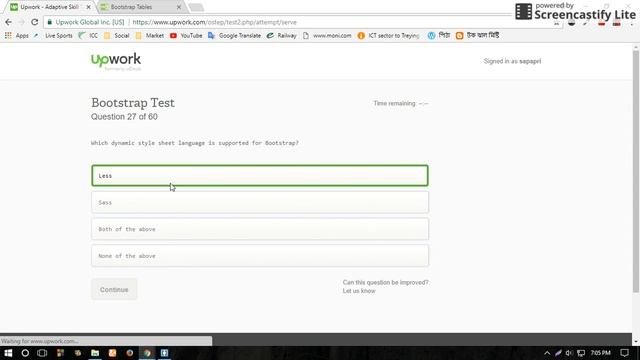The width and height of the screenshot is (640, 360).
Task: Open the WordPress Bengali bookmark
Action: coord(439,36)
